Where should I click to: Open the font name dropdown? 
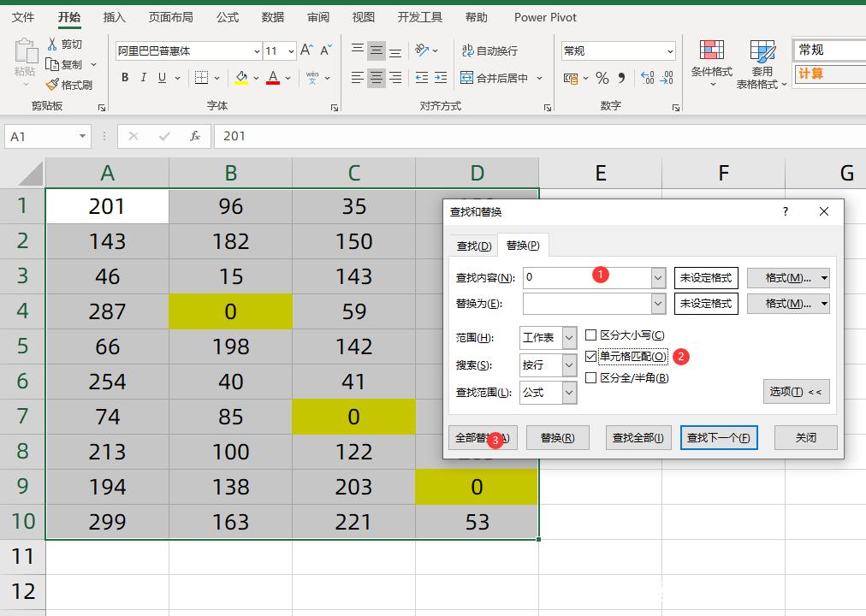coord(257,51)
